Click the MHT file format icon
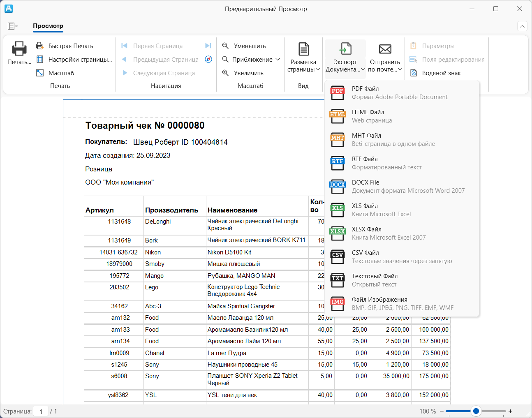Image resolution: width=532 pixels, height=418 pixels. pyautogui.click(x=338, y=140)
